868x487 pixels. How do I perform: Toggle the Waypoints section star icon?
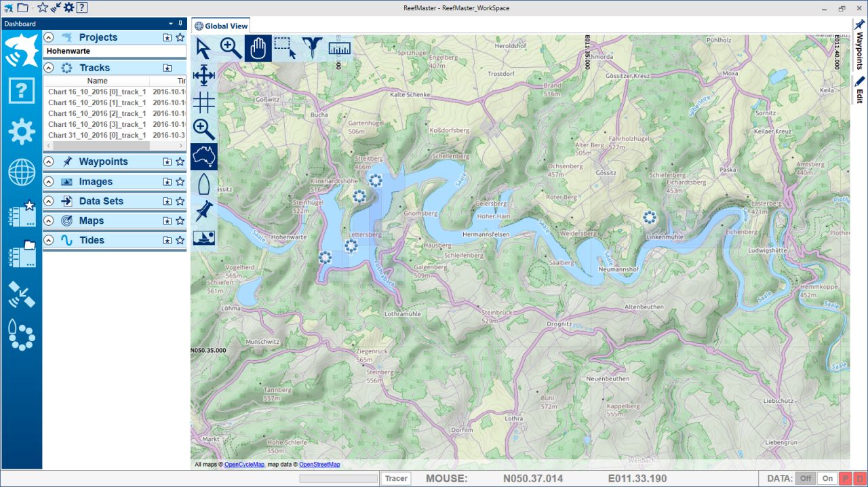pos(180,162)
